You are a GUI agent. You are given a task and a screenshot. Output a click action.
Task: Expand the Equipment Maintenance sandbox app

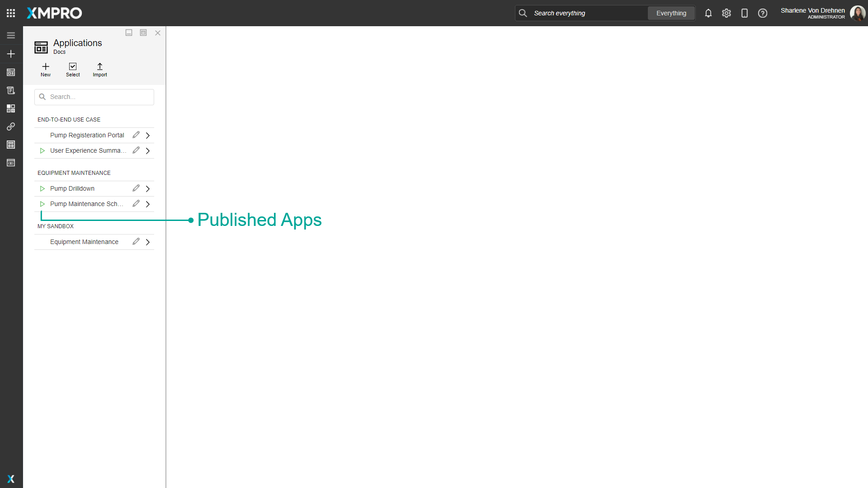148,242
